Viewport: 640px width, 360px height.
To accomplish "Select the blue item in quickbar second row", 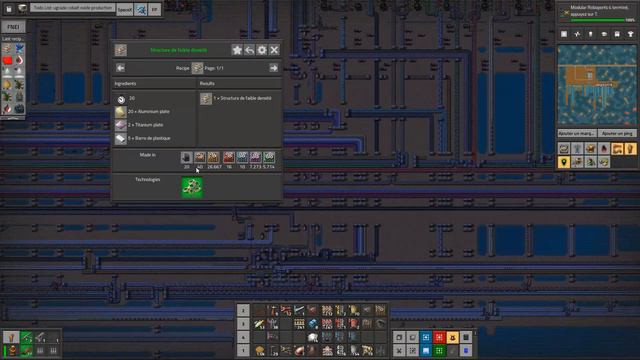I will coord(313,324).
